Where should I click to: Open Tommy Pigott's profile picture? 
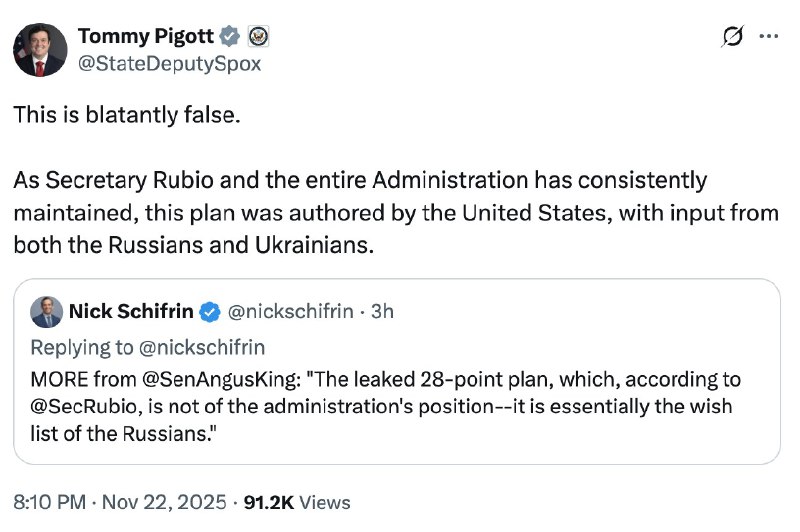(x=40, y=50)
